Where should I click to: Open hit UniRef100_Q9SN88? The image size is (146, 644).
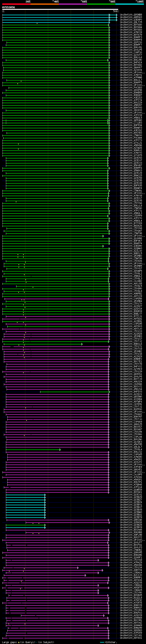pyautogui.click(x=131, y=15)
